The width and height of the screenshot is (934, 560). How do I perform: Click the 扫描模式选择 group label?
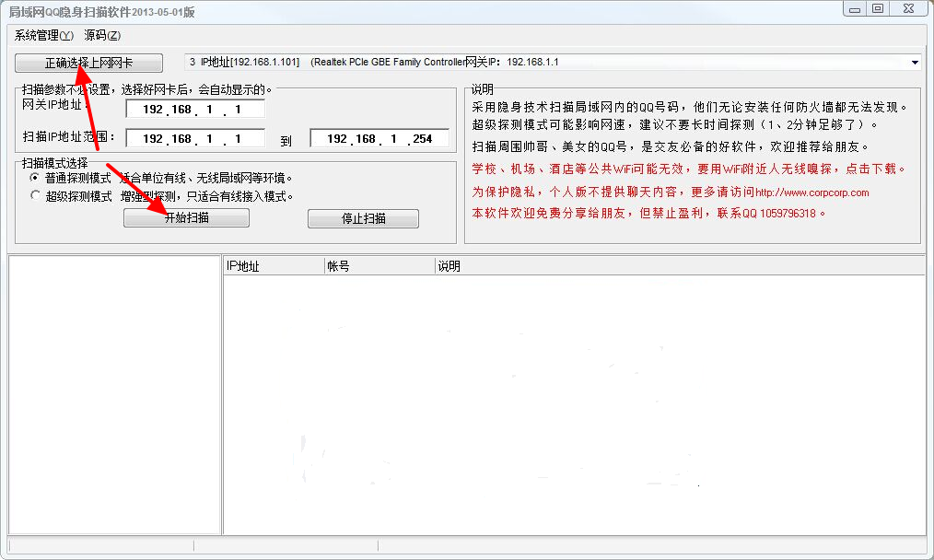click(x=54, y=163)
